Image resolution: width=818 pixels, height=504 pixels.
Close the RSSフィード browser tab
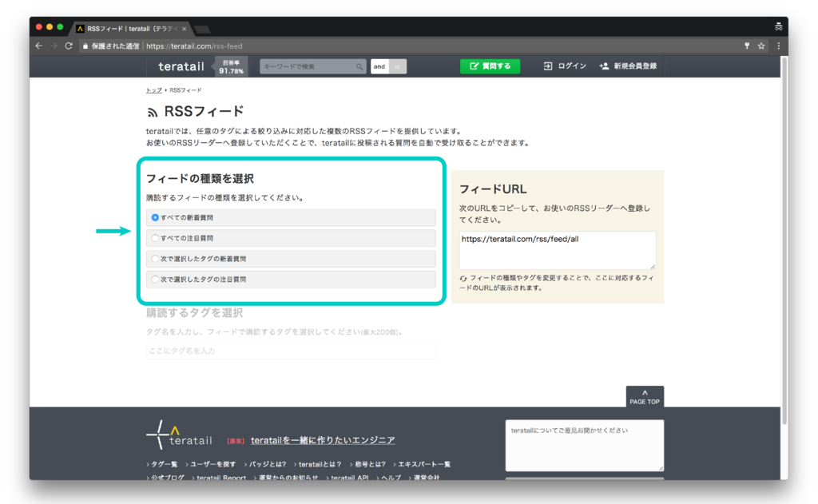coord(185,29)
